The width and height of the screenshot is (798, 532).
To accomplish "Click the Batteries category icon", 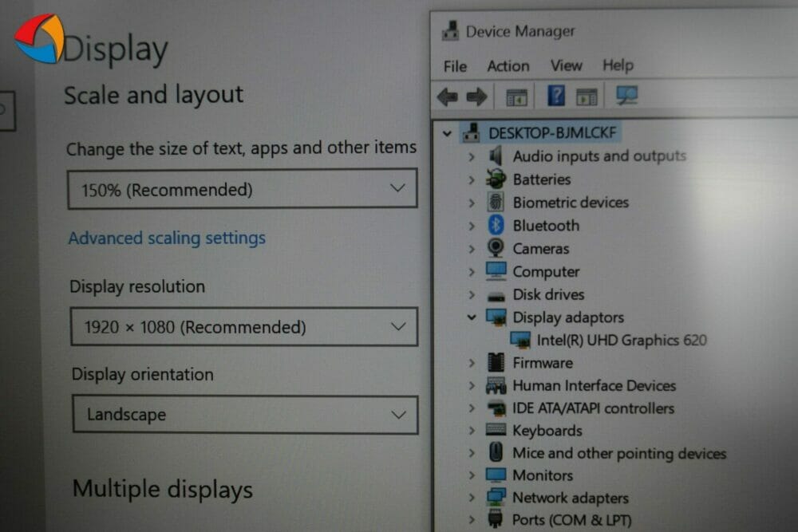I will [x=496, y=179].
